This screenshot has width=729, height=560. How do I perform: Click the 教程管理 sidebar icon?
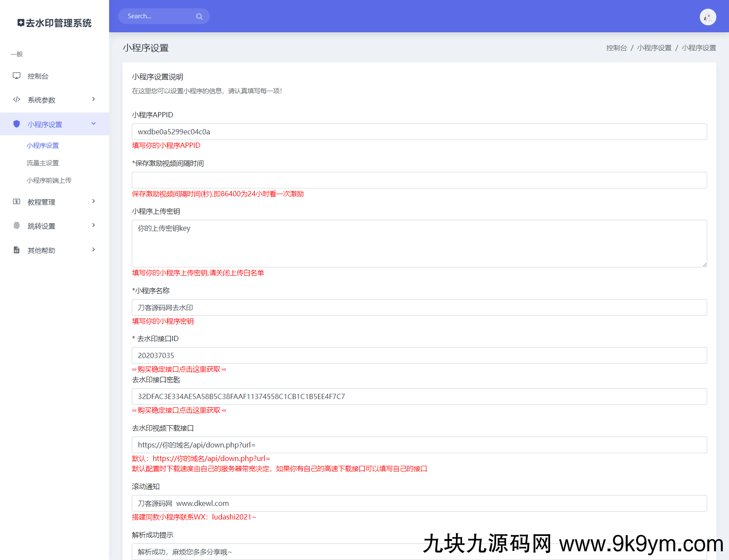coord(17,201)
